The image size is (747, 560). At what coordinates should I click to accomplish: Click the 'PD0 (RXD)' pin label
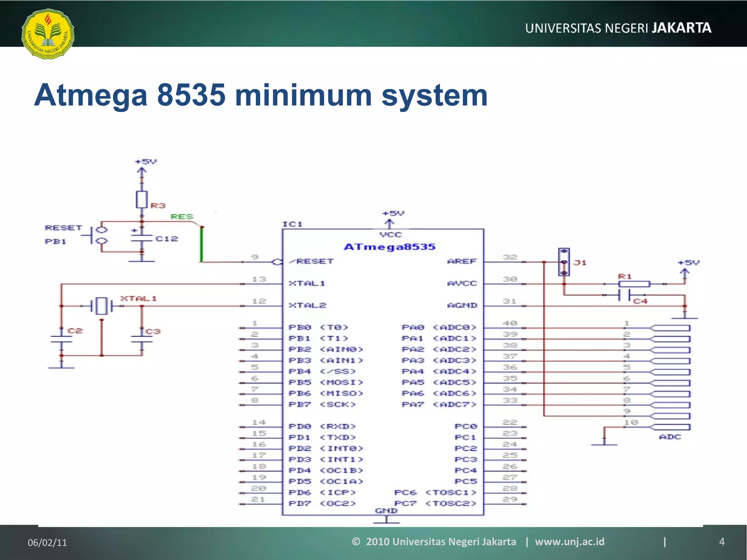click(x=322, y=427)
